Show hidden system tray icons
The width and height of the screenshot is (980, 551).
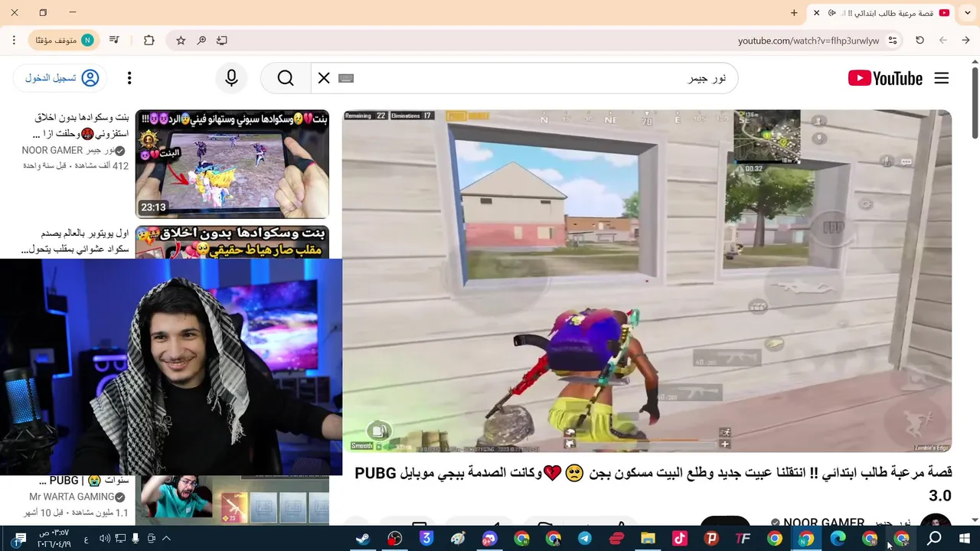pyautogui.click(x=166, y=539)
